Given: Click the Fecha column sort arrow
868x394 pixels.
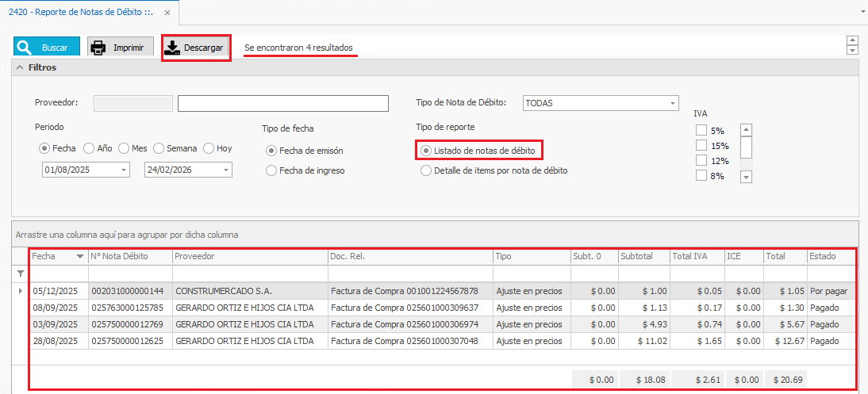Looking at the screenshot, I should coord(80,256).
